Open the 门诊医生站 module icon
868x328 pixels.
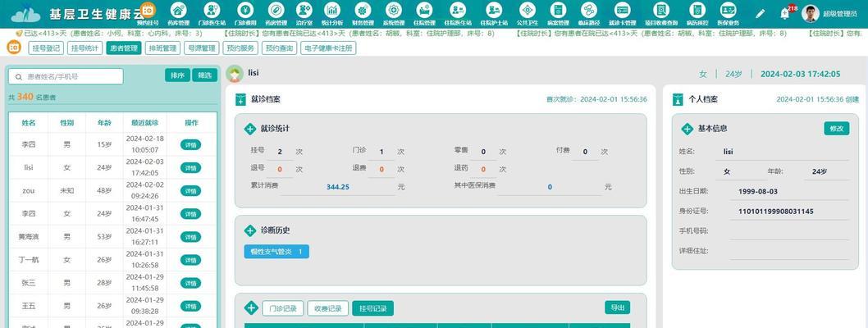coord(212,11)
